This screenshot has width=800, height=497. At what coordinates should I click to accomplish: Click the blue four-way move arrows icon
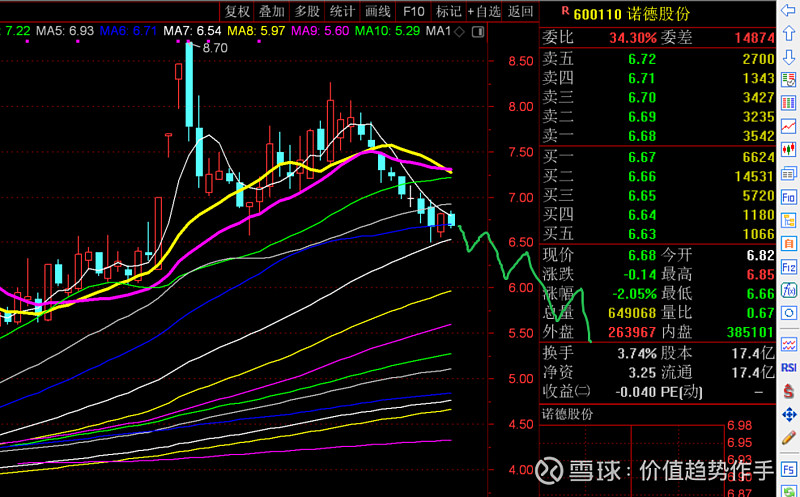pyautogui.click(x=788, y=414)
